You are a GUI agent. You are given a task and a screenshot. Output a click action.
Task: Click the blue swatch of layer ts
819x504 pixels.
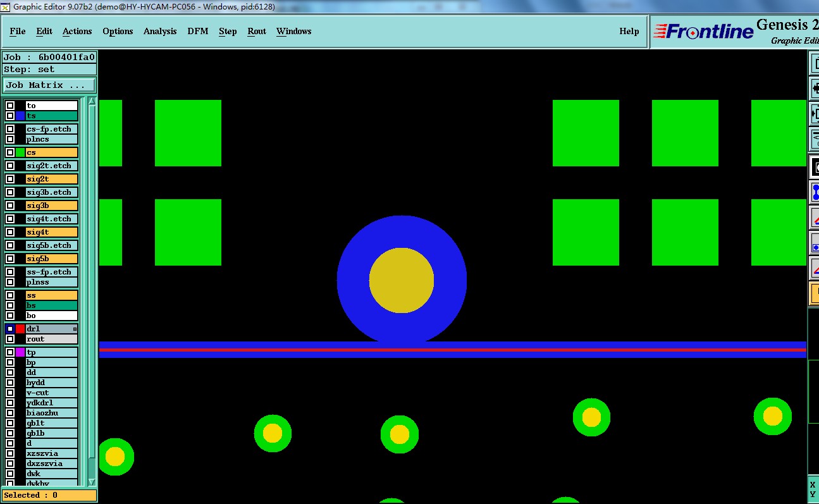tap(20, 116)
